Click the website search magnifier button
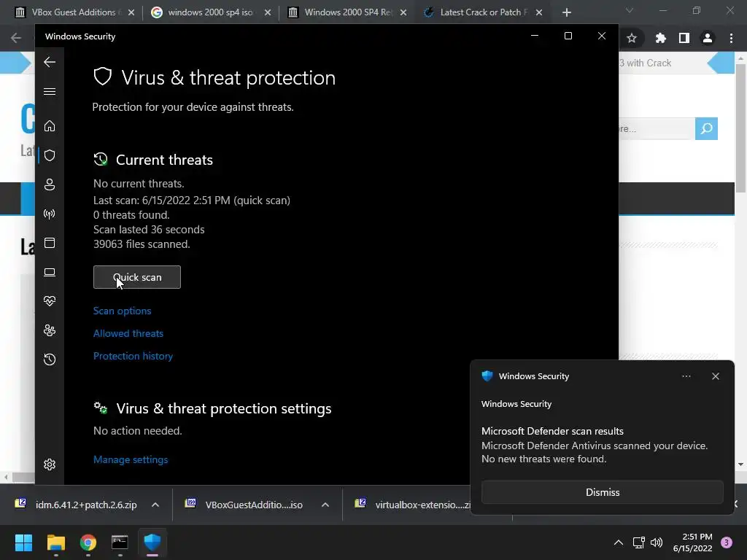This screenshot has height=560, width=747. [x=706, y=128]
